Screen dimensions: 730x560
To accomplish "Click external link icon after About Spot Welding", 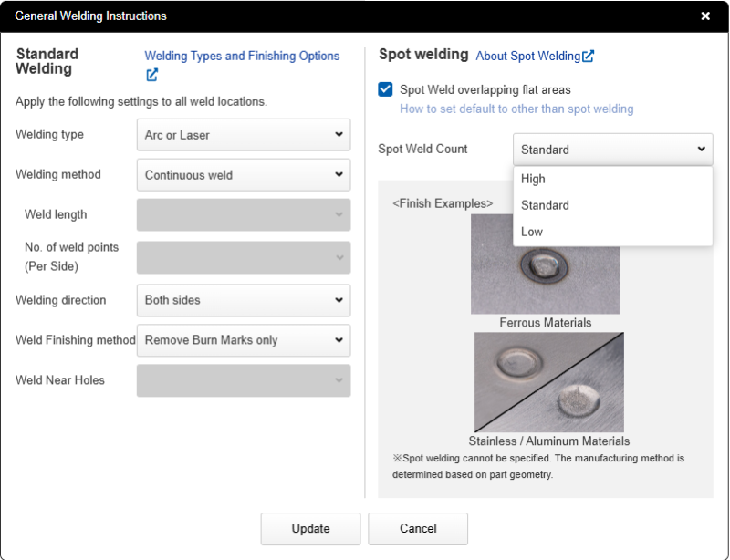I will click(589, 57).
